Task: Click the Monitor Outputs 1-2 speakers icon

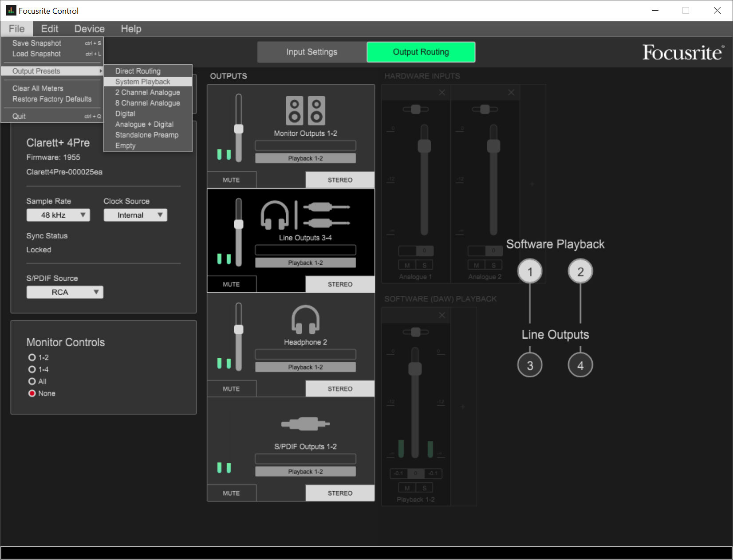Action: coord(305,110)
